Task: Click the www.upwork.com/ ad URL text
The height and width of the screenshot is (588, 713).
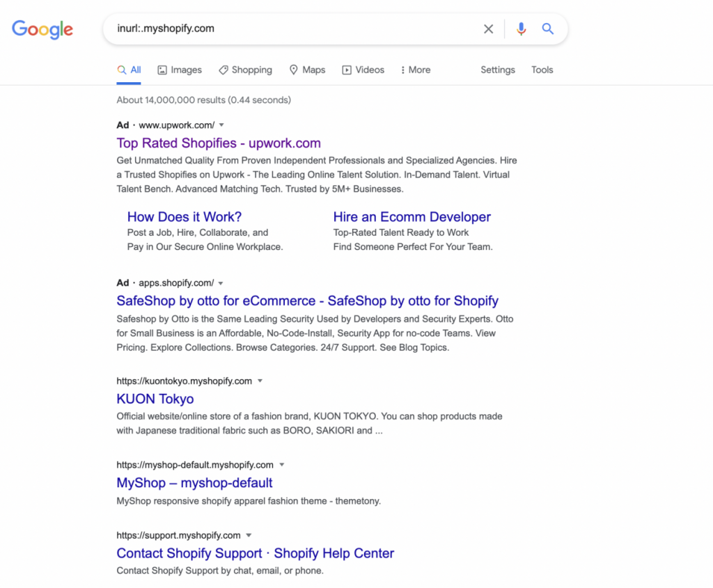Action: (x=177, y=125)
